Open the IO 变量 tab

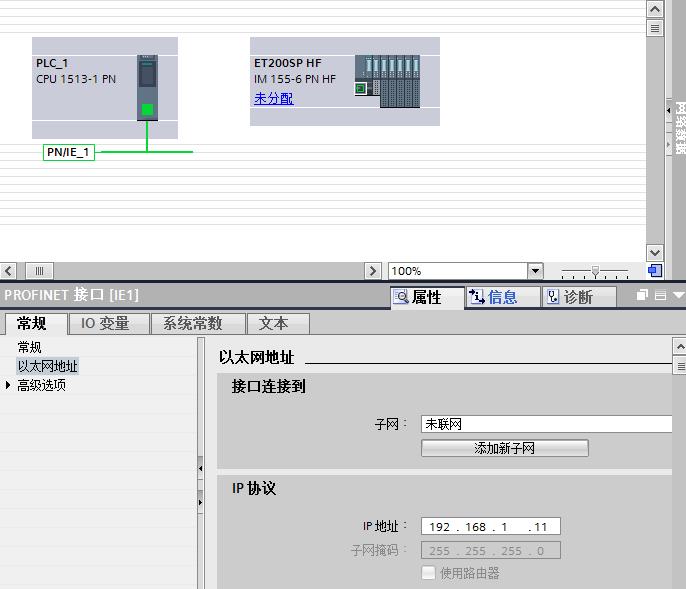(109, 324)
